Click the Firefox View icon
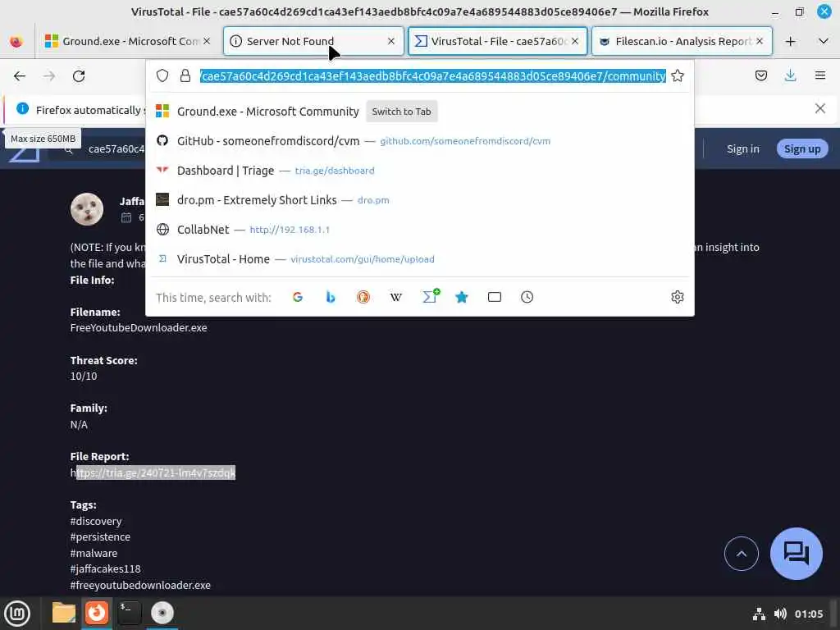This screenshot has height=630, width=840. click(x=16, y=41)
